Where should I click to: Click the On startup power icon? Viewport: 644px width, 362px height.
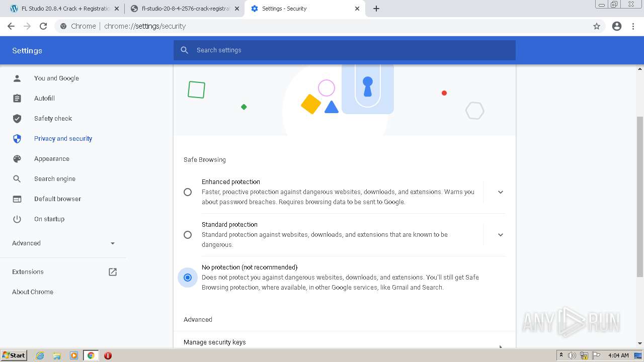(x=17, y=219)
